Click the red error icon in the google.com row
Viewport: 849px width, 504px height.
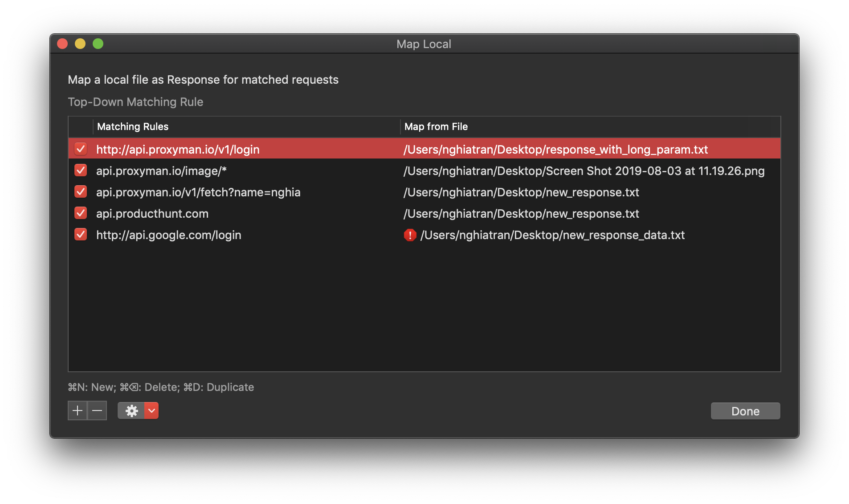click(x=410, y=235)
